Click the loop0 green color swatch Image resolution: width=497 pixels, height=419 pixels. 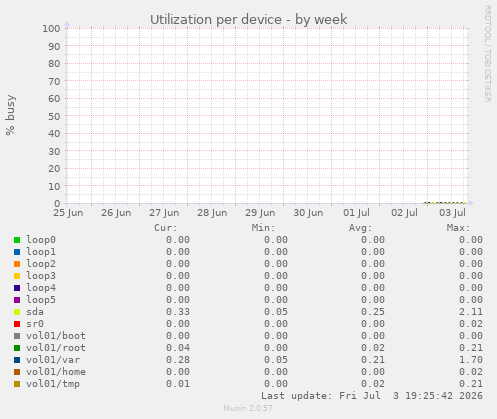coord(17,240)
